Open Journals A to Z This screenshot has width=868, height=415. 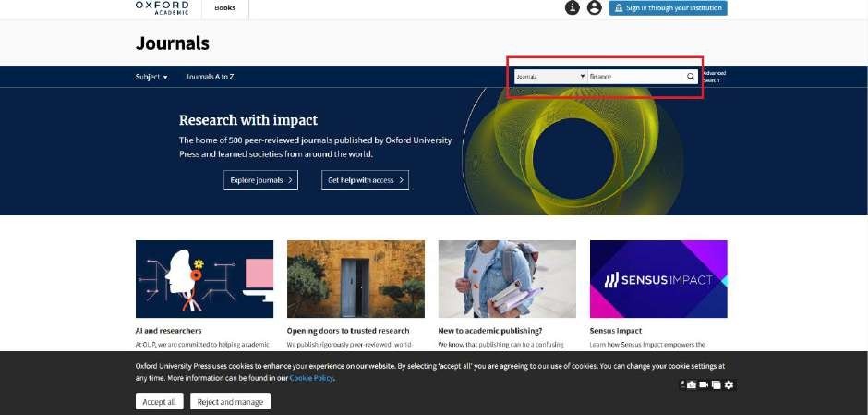pyautogui.click(x=210, y=77)
